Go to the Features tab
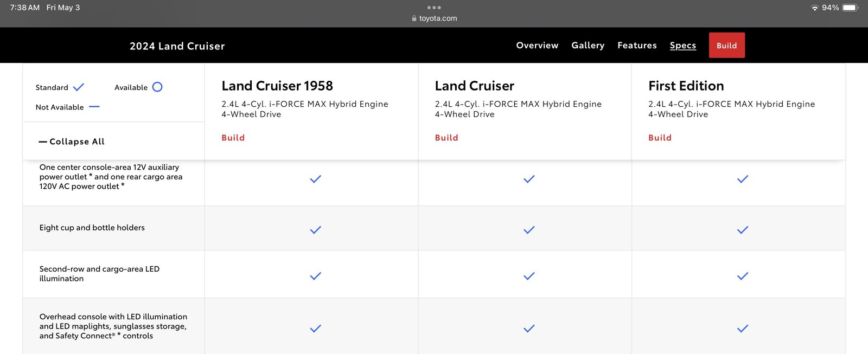The height and width of the screenshot is (354, 868). point(637,46)
